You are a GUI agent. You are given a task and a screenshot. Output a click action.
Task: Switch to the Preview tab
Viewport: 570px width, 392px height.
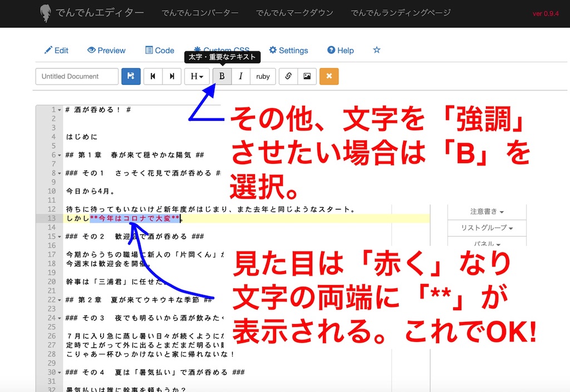point(106,50)
